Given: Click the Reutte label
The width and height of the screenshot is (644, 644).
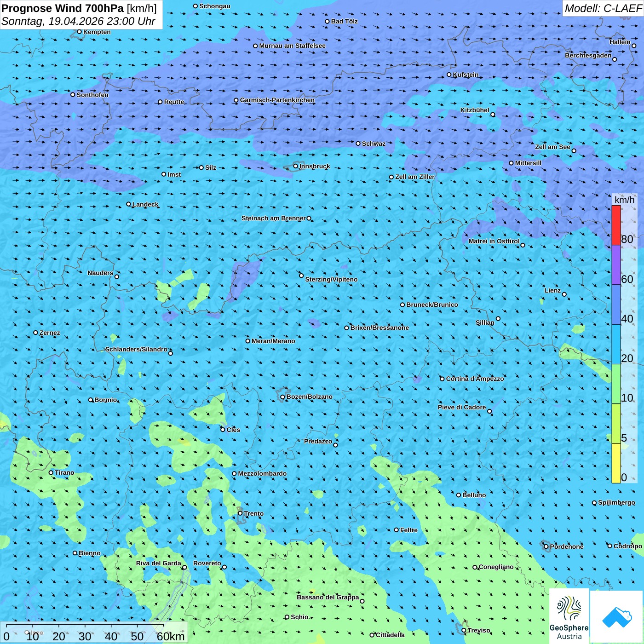Looking at the screenshot, I should click(174, 102).
